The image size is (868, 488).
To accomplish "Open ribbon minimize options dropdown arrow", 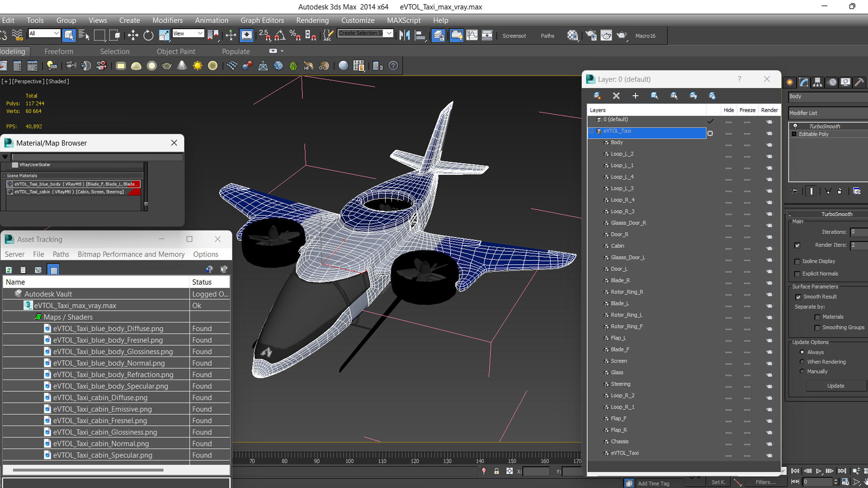I will tap(282, 51).
